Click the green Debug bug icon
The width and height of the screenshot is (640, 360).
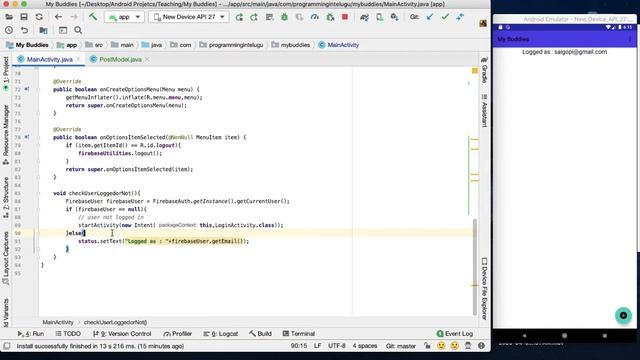pyautogui.click(x=284, y=17)
